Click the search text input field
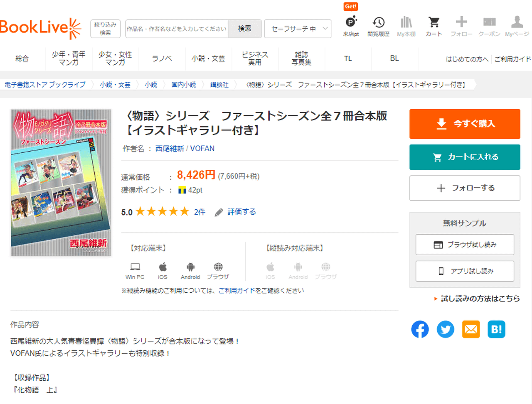This screenshot has width=532, height=404. 177,29
